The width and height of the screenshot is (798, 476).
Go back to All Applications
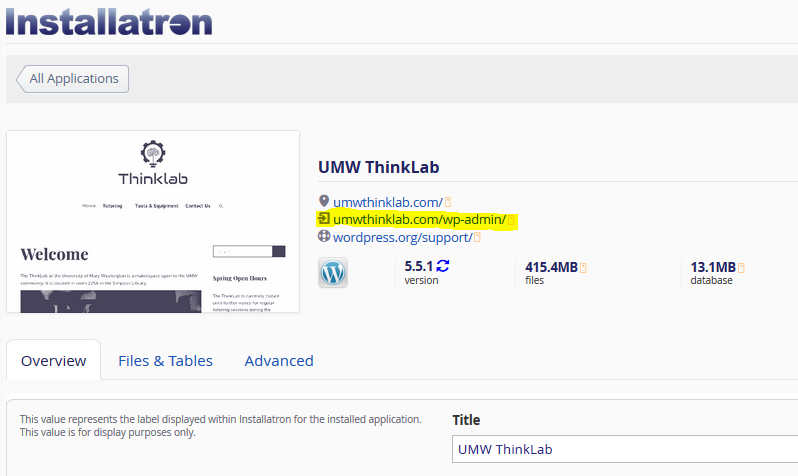pyautogui.click(x=72, y=79)
